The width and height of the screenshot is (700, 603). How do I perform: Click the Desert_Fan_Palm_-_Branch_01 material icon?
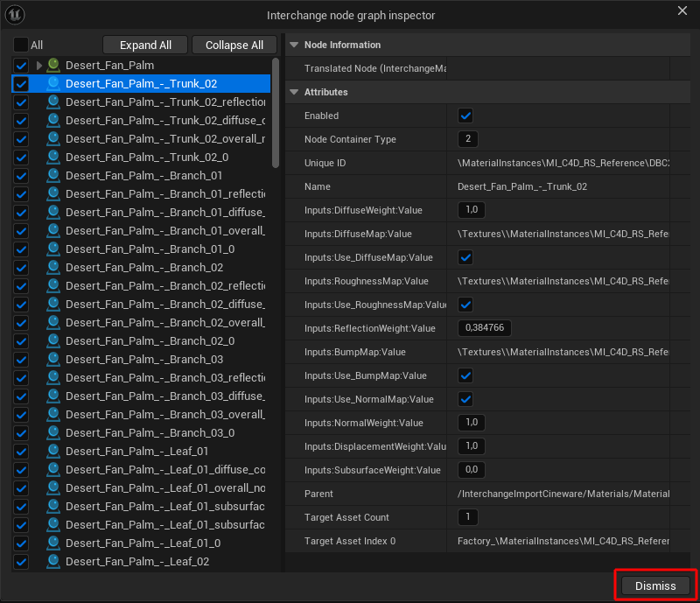[x=53, y=176]
